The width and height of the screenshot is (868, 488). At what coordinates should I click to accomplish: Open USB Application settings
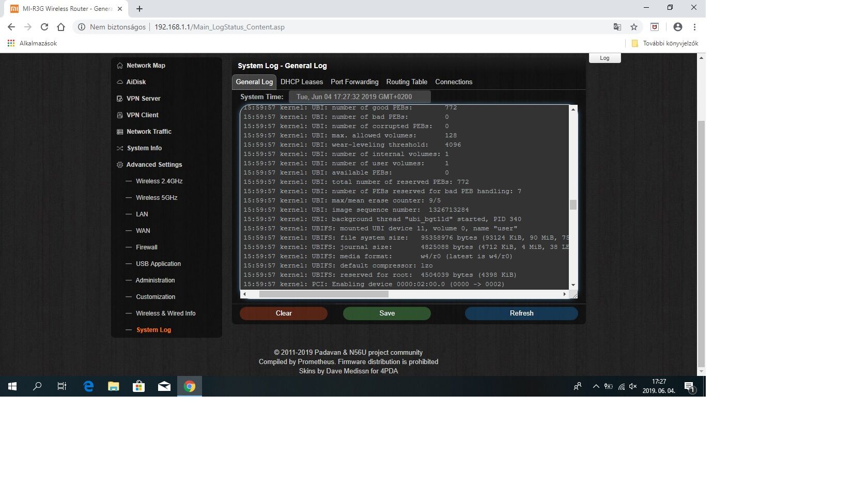point(159,264)
